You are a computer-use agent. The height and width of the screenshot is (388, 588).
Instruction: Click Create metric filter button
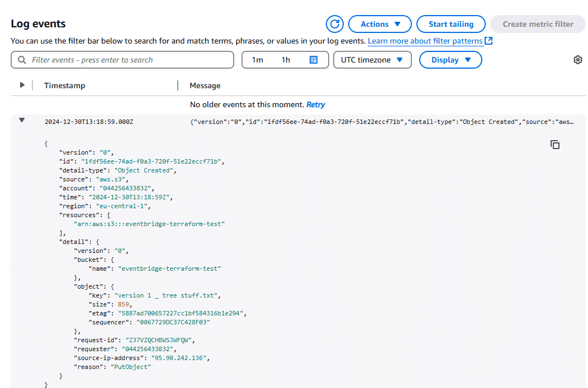538,25
